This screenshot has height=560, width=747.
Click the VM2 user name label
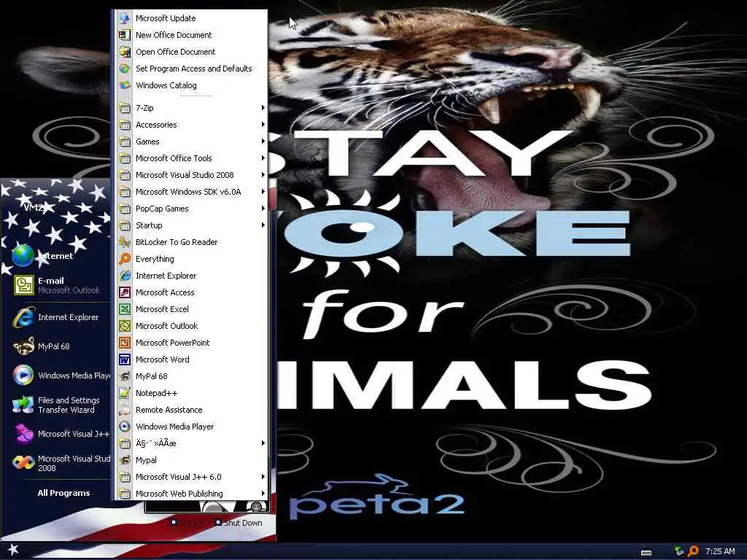click(34, 207)
